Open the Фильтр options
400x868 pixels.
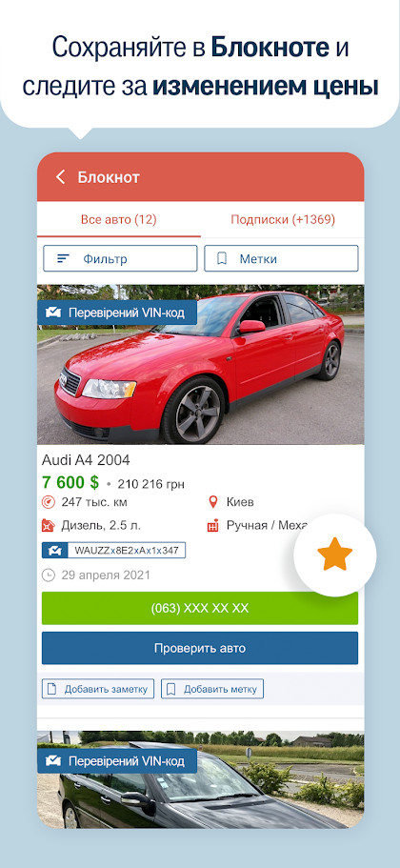(x=120, y=258)
